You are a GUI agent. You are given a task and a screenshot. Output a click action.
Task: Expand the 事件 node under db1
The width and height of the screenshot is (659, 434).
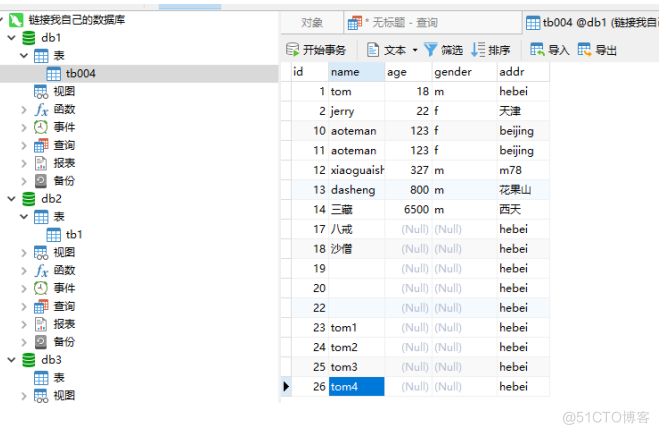(24, 128)
